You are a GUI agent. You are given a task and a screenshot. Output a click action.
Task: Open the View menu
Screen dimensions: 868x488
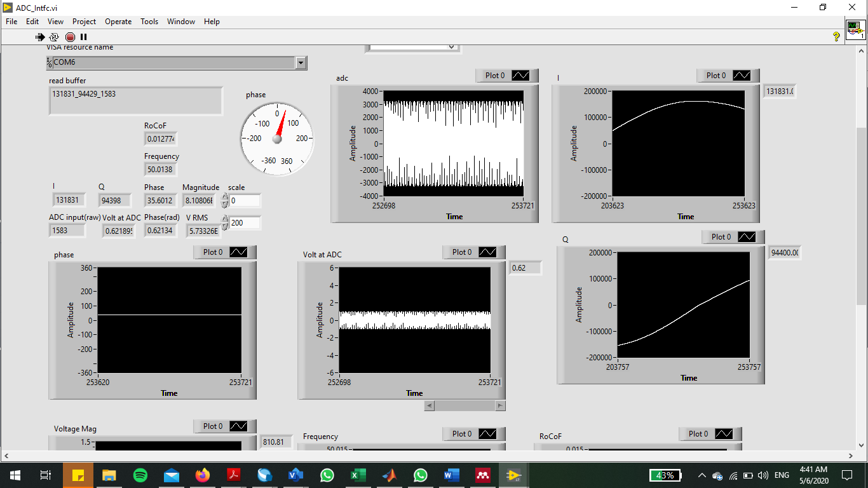click(56, 21)
